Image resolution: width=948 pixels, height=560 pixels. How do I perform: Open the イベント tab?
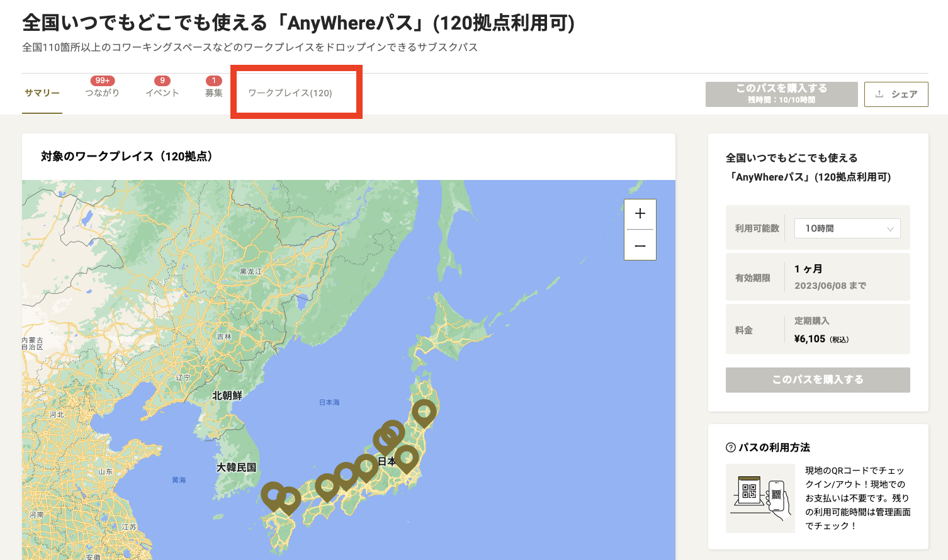click(x=162, y=93)
